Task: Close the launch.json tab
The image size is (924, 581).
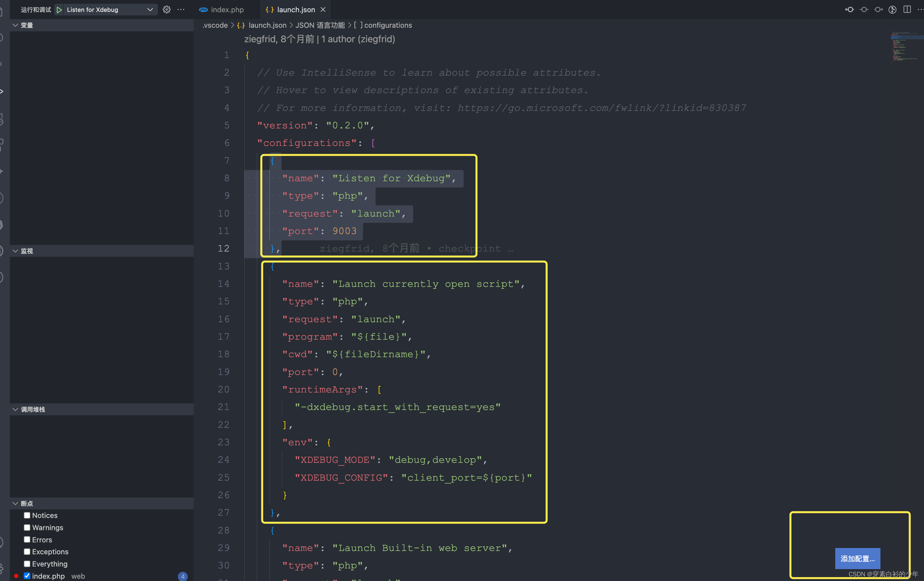Action: click(323, 10)
